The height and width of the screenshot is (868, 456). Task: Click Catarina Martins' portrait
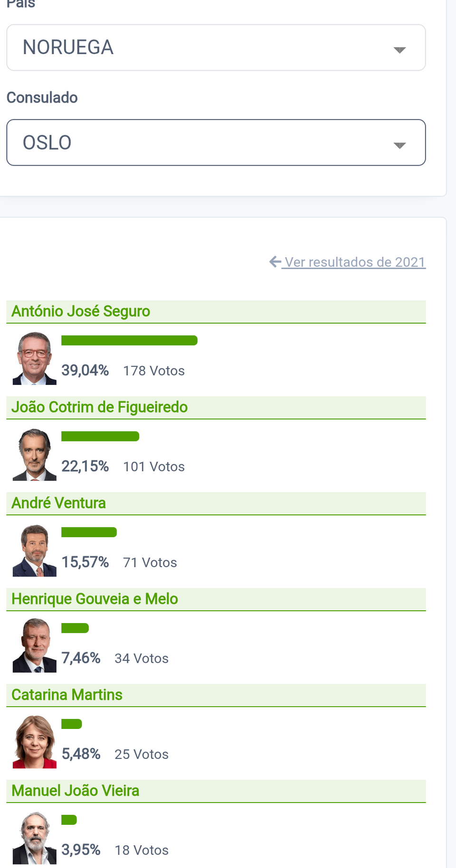pos(34,741)
